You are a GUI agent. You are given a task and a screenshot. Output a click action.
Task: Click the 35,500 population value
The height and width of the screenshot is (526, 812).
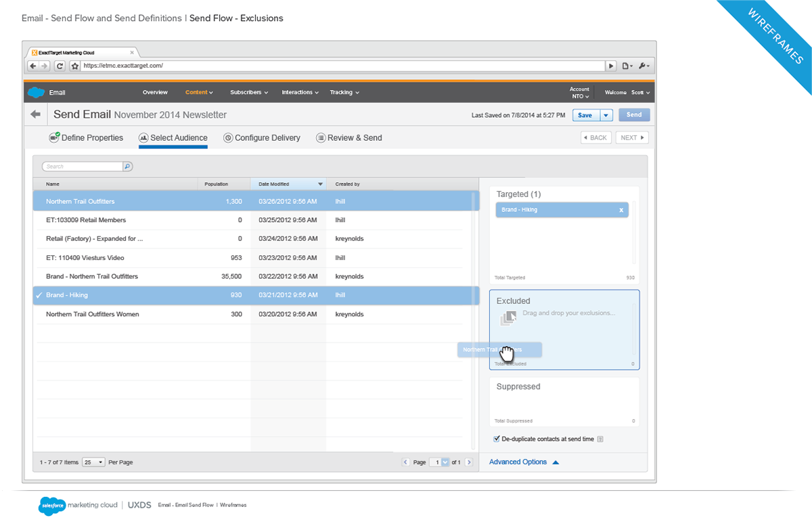tap(231, 277)
